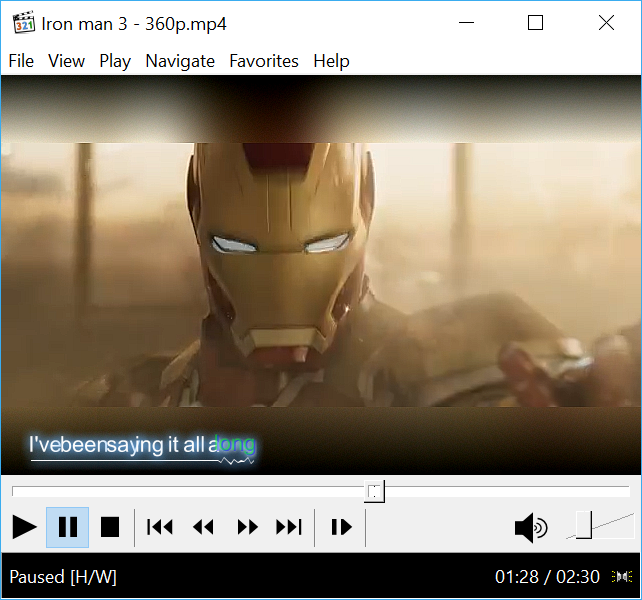Click the Pause button
This screenshot has height=600, width=642.
coord(68,527)
